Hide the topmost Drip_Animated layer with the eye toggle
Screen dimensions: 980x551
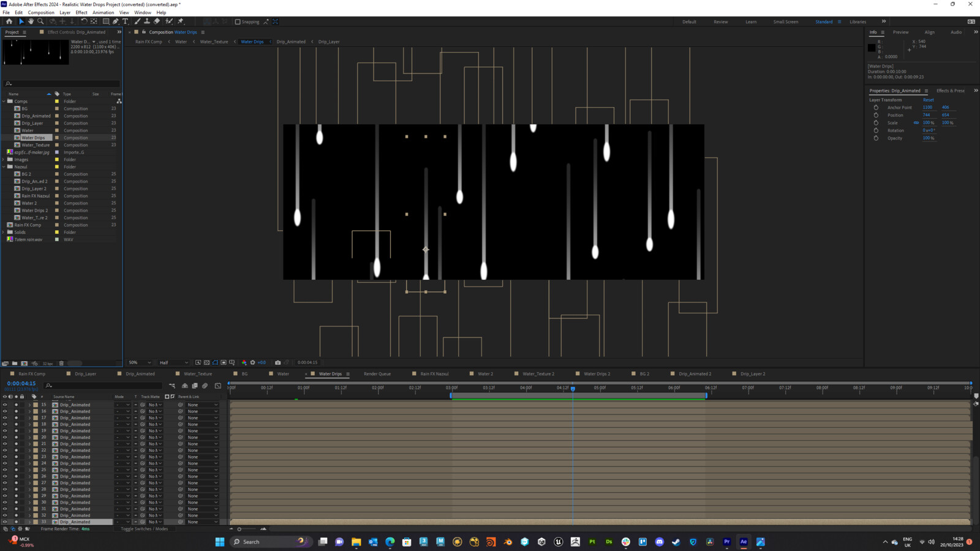pos(5,405)
